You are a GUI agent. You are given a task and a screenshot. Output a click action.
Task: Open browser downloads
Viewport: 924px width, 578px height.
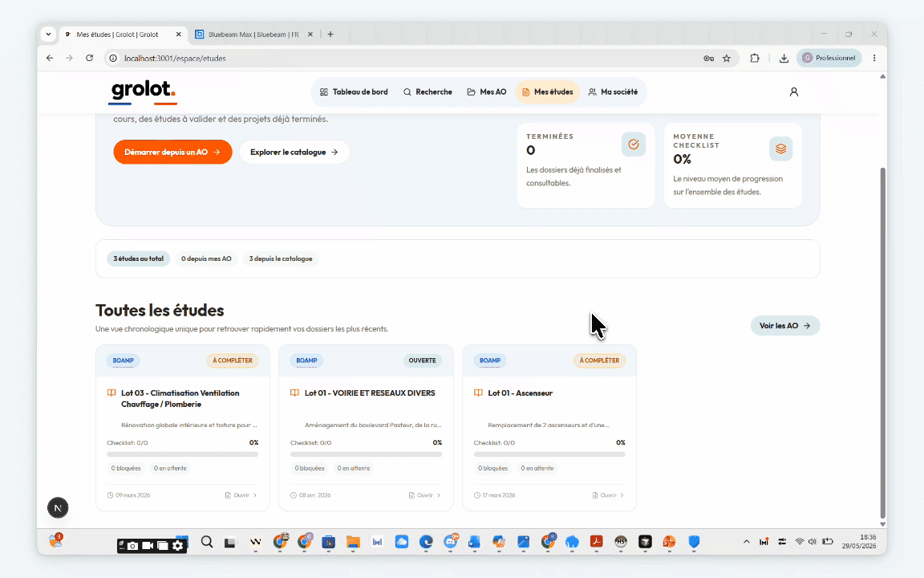[x=784, y=59]
